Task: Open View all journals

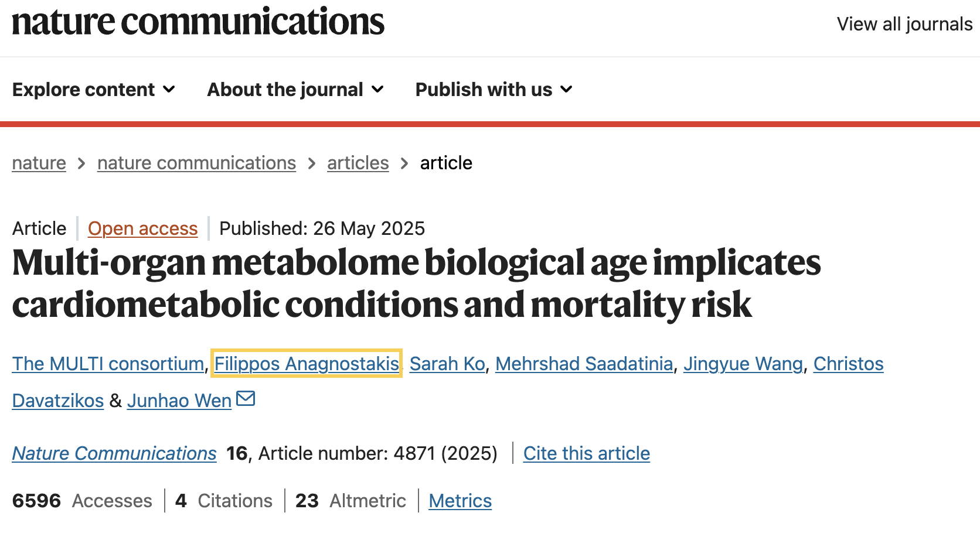Action: [x=904, y=24]
